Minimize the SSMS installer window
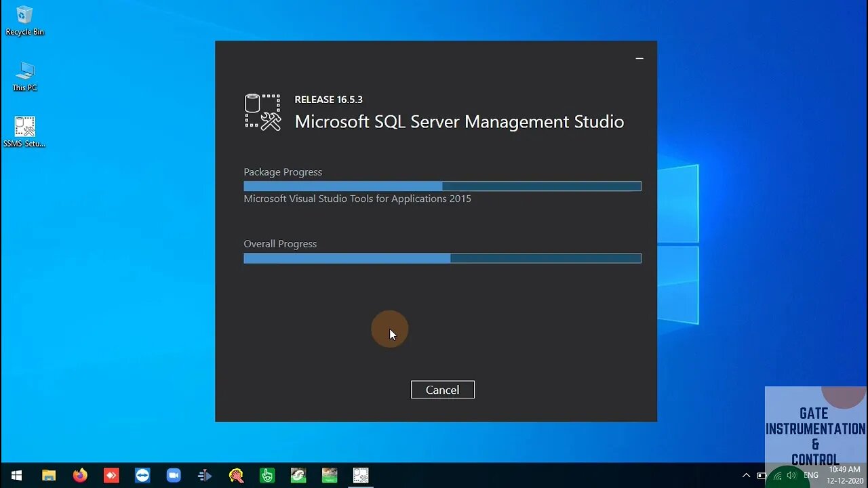The width and height of the screenshot is (868, 488). 639,58
